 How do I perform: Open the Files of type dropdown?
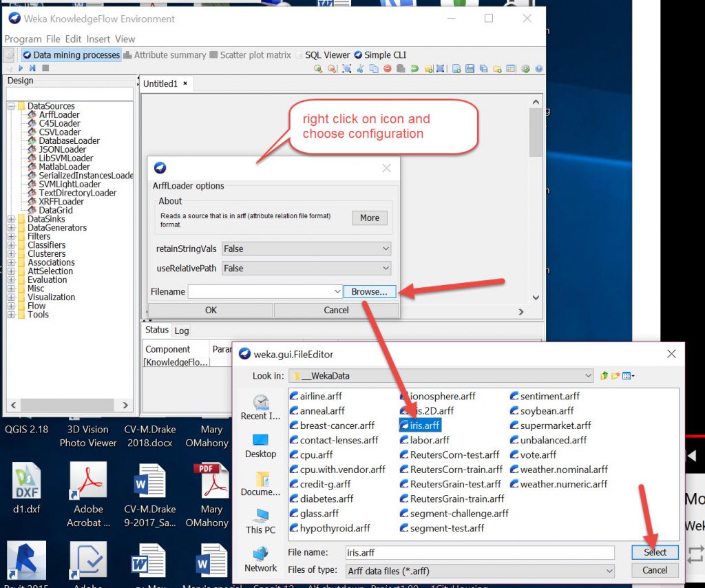point(479,571)
